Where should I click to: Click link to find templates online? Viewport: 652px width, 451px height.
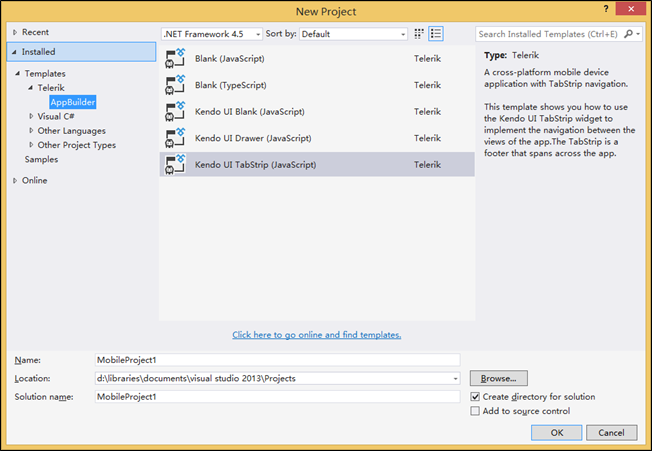click(x=317, y=335)
